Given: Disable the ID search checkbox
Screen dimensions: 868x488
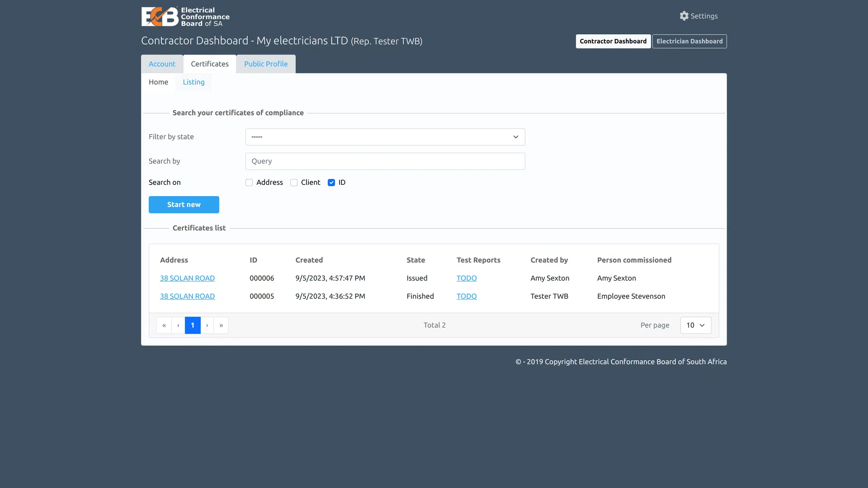Looking at the screenshot, I should tap(331, 183).
